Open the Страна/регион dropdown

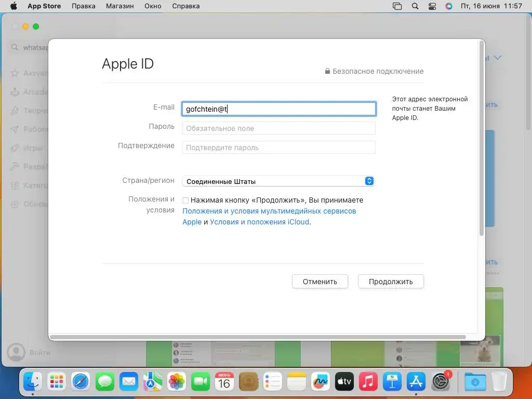(278, 181)
